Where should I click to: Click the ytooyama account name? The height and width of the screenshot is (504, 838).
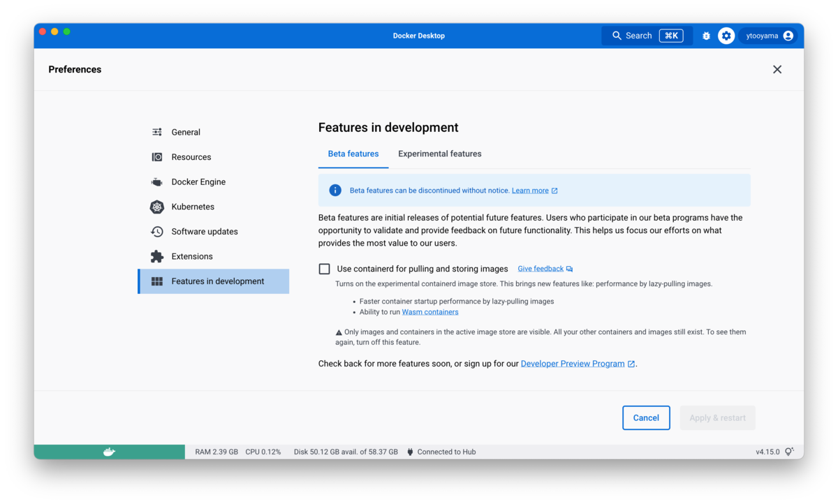click(762, 36)
